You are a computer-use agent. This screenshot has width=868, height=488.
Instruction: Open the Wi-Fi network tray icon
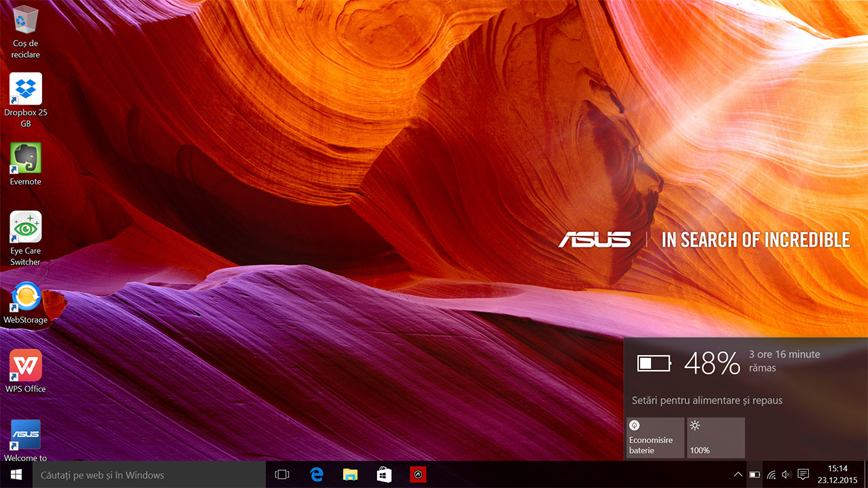tap(771, 474)
